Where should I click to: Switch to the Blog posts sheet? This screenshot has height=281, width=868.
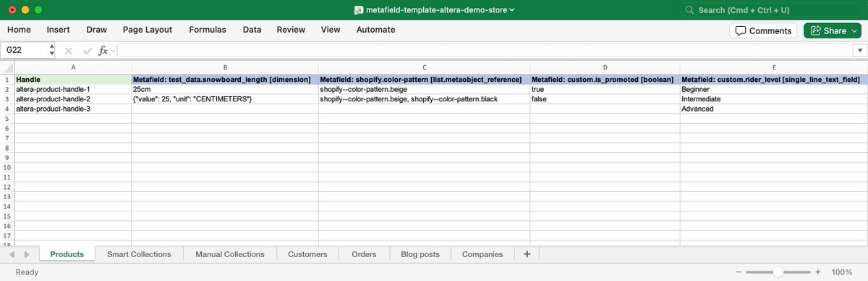click(x=420, y=254)
